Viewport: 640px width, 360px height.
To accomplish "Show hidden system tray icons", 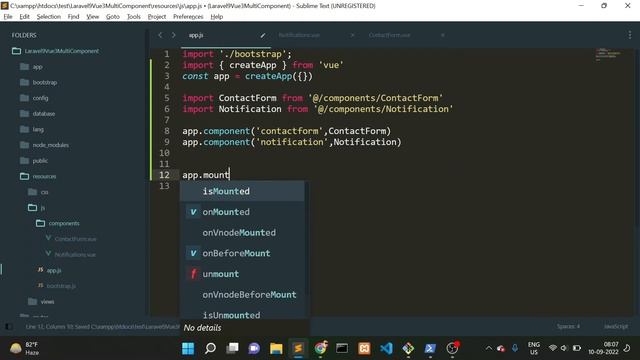I will [x=489, y=348].
